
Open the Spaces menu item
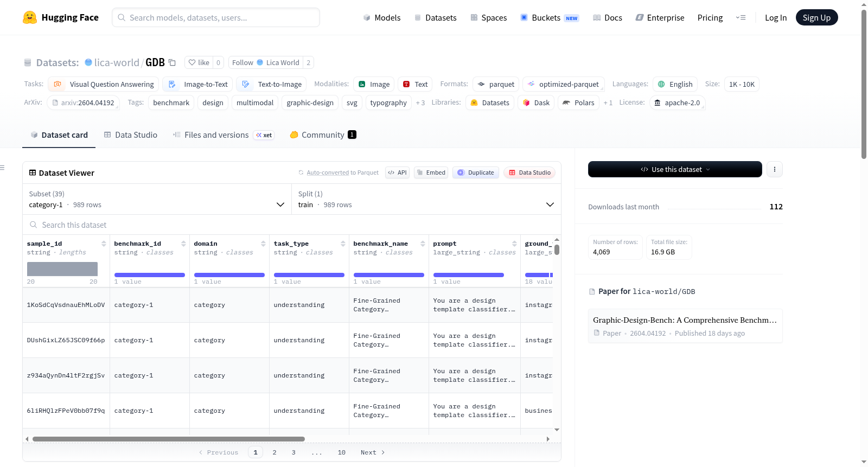coord(488,17)
